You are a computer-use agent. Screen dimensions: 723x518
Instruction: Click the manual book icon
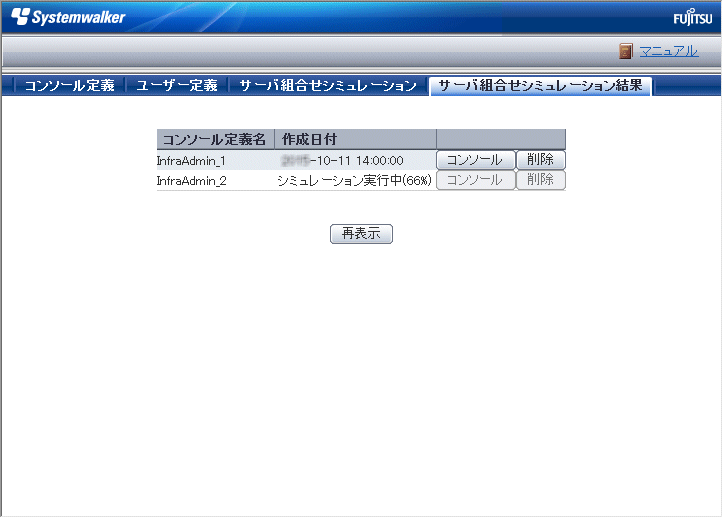(x=626, y=51)
